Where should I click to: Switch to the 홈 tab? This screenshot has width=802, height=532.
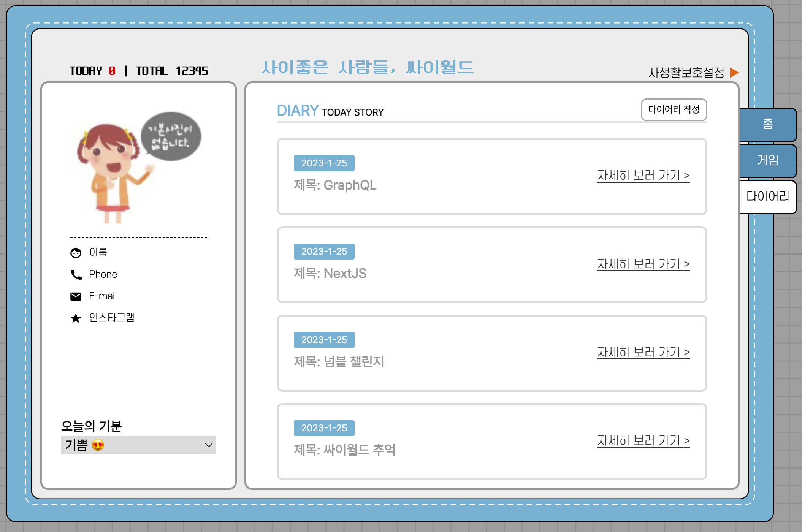tap(767, 124)
